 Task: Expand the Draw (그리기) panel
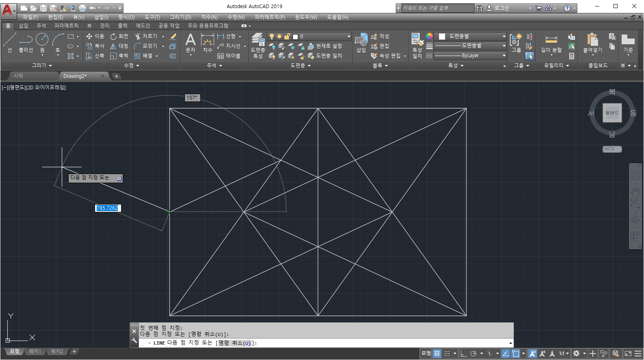coord(42,65)
